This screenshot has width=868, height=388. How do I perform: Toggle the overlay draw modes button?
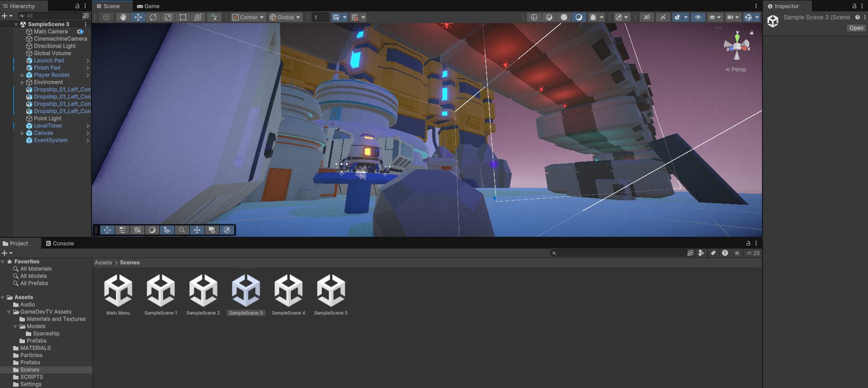pos(152,230)
